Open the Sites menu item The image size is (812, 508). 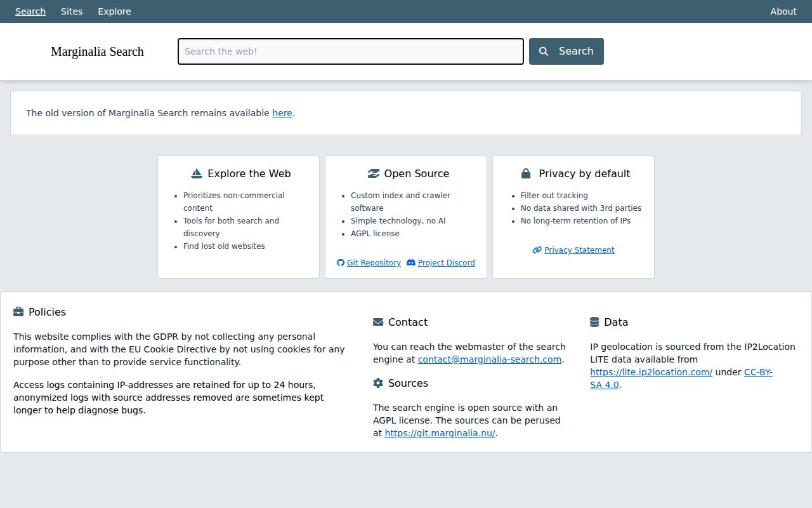72,11
